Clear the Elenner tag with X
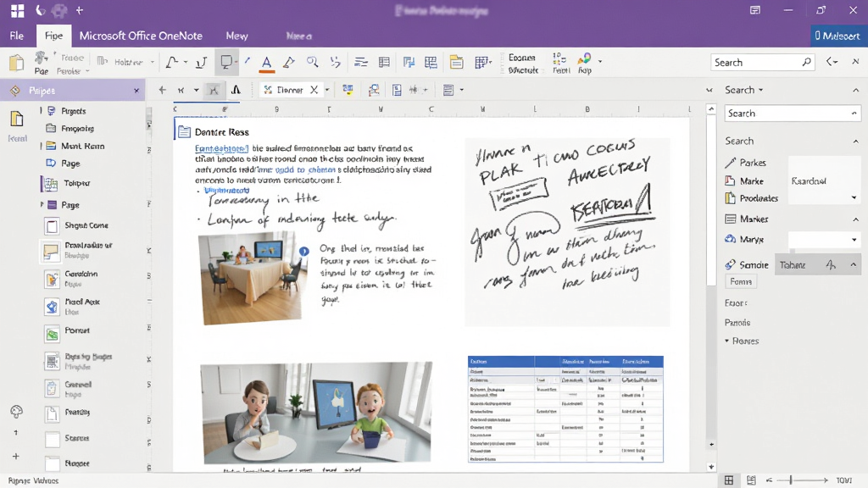Screen dimensions: 868x488 pyautogui.click(x=314, y=90)
